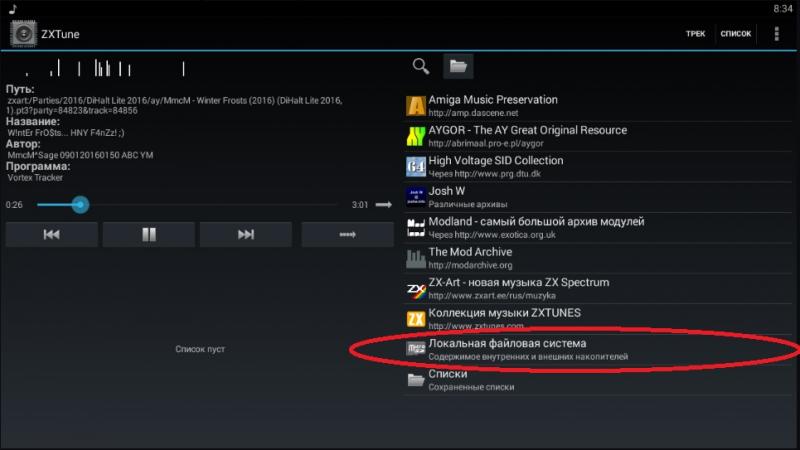Switch to the ТРЕК tab

click(x=695, y=34)
